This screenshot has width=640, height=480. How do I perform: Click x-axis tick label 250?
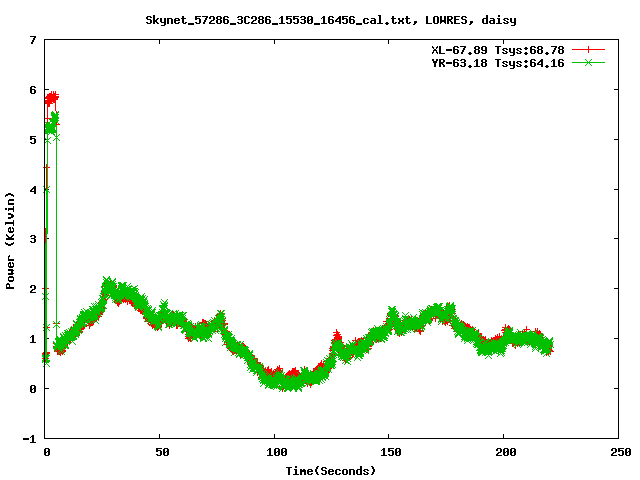[x=621, y=452]
